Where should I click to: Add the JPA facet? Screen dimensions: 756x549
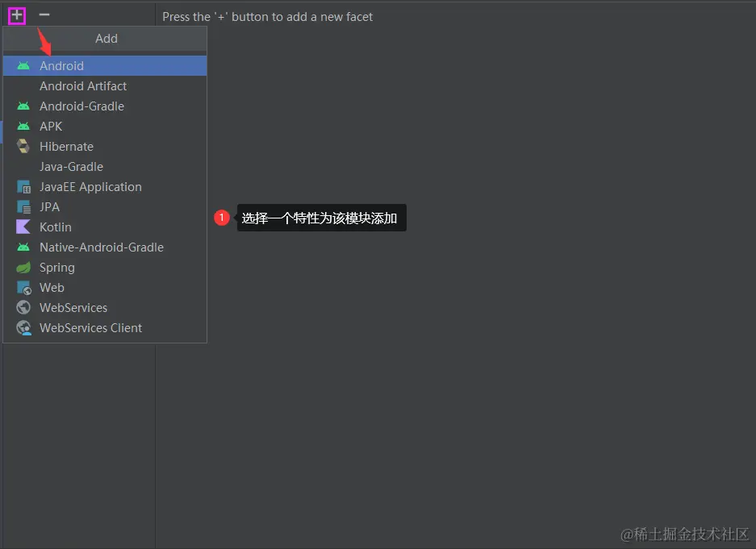(105, 207)
